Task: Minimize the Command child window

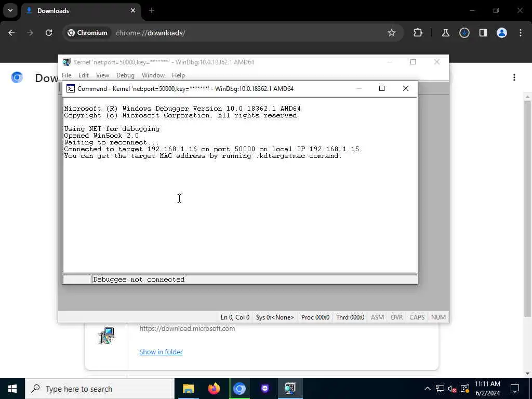Action: pyautogui.click(x=358, y=88)
